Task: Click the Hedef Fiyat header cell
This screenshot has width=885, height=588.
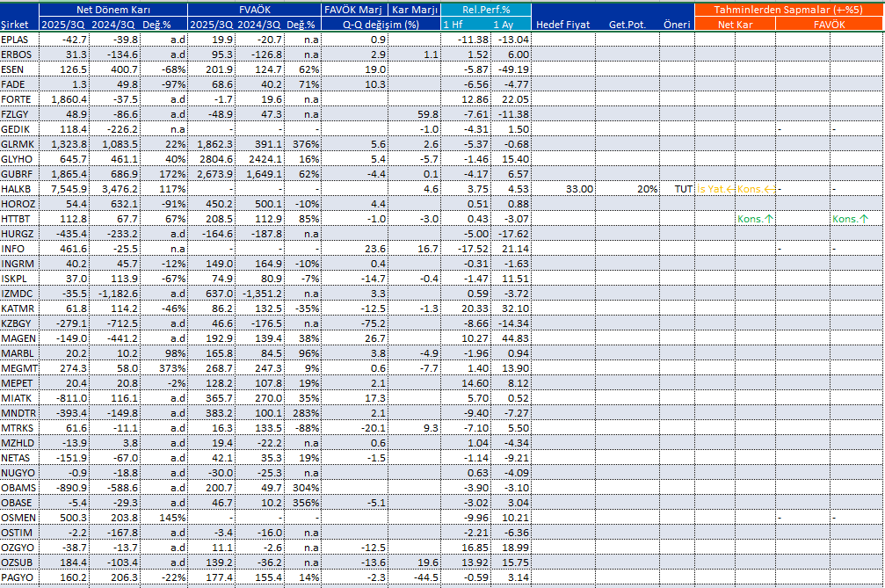Action: pyautogui.click(x=562, y=24)
